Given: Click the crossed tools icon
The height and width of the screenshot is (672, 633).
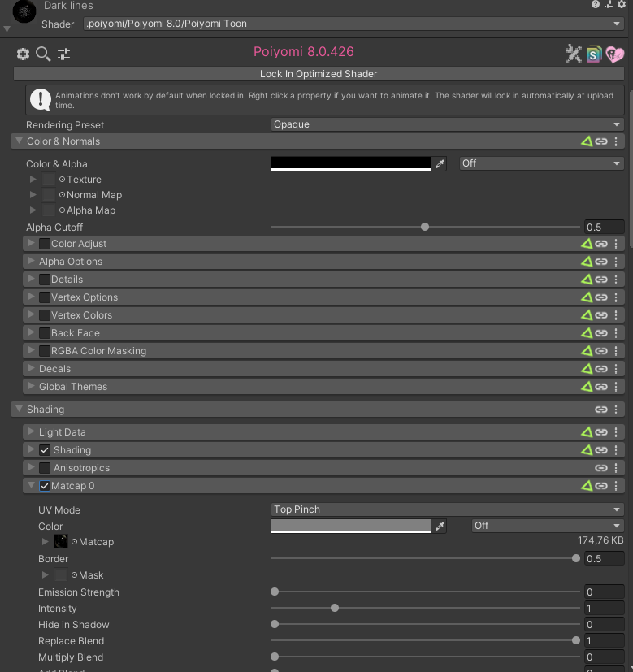Looking at the screenshot, I should pos(574,54).
